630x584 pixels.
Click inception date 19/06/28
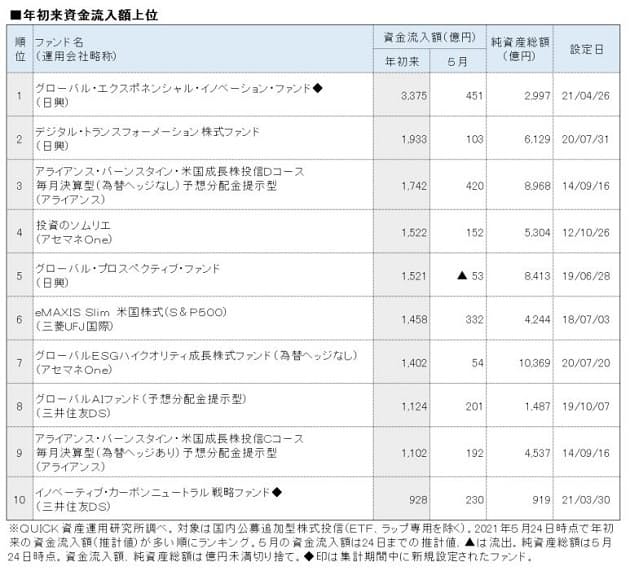(x=585, y=276)
